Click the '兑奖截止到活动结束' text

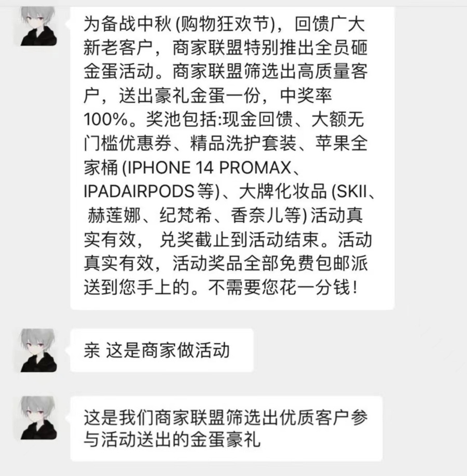click(239, 239)
